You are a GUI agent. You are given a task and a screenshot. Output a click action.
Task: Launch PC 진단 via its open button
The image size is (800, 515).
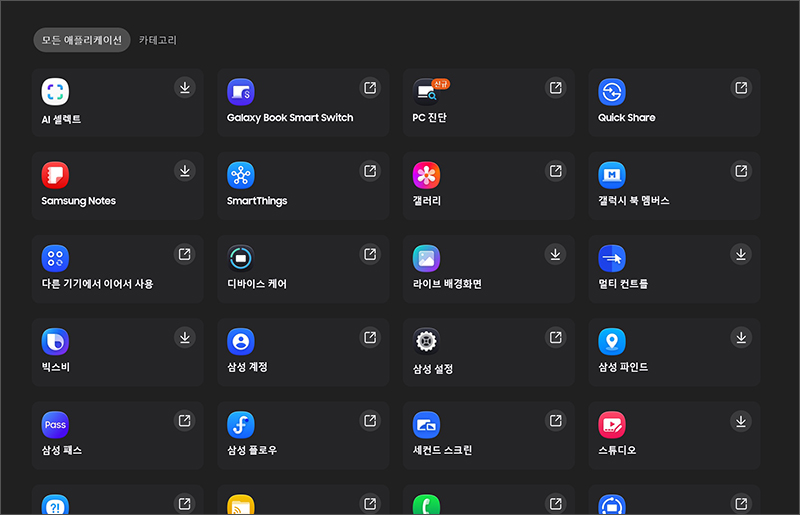coord(555,88)
